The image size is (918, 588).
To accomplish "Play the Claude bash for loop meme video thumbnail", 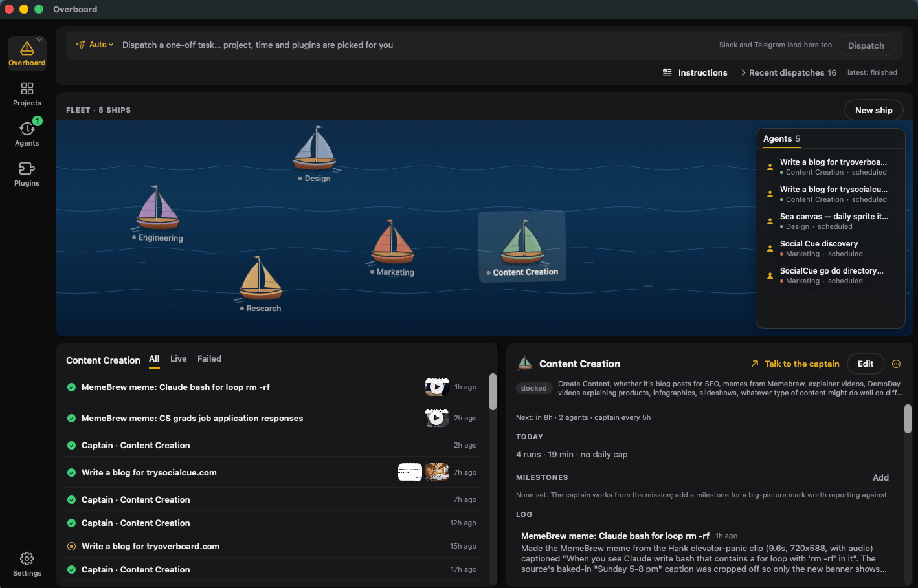I will (x=437, y=387).
